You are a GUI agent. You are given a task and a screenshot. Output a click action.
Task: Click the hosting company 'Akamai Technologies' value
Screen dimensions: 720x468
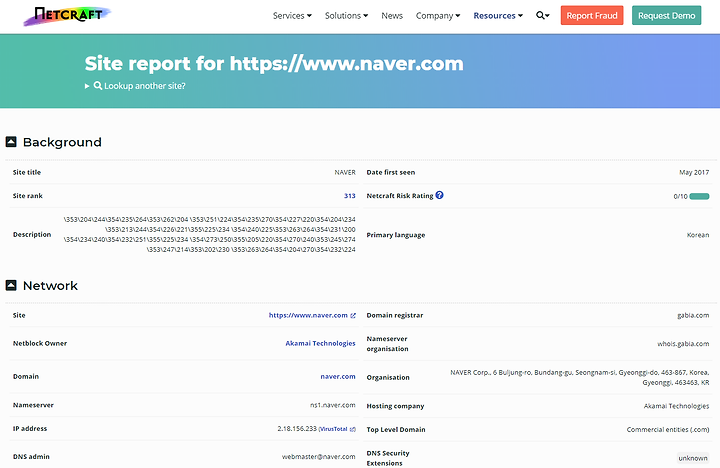click(x=676, y=406)
